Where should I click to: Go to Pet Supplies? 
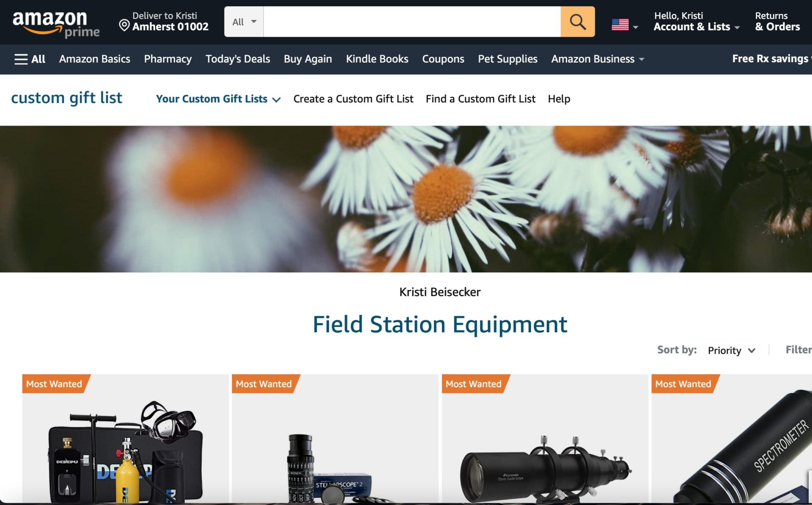tap(507, 59)
